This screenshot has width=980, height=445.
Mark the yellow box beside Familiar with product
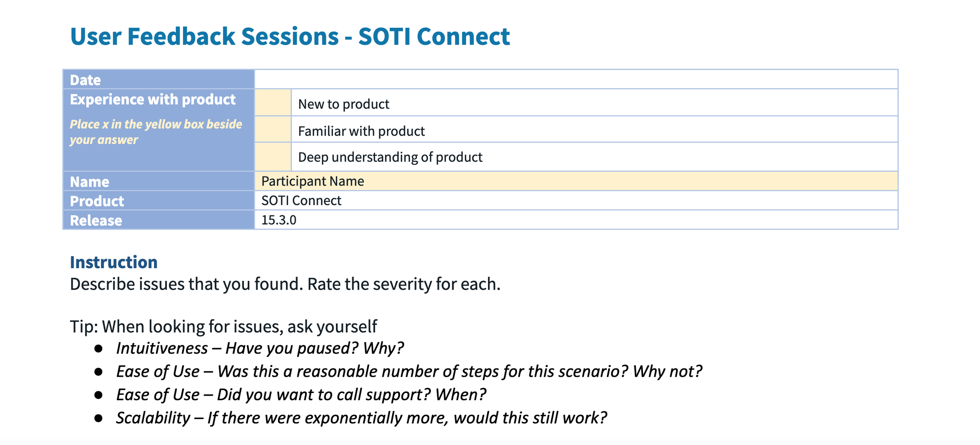click(x=272, y=129)
